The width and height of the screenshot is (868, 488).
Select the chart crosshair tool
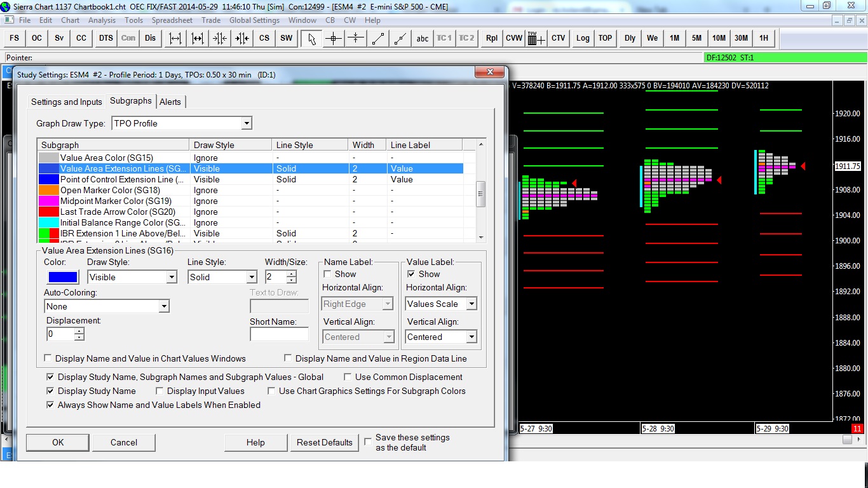click(334, 38)
